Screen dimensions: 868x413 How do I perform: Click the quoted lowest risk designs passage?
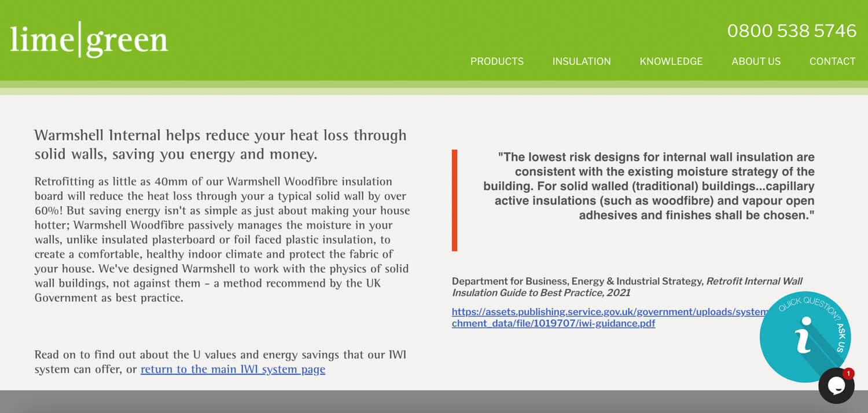click(649, 186)
